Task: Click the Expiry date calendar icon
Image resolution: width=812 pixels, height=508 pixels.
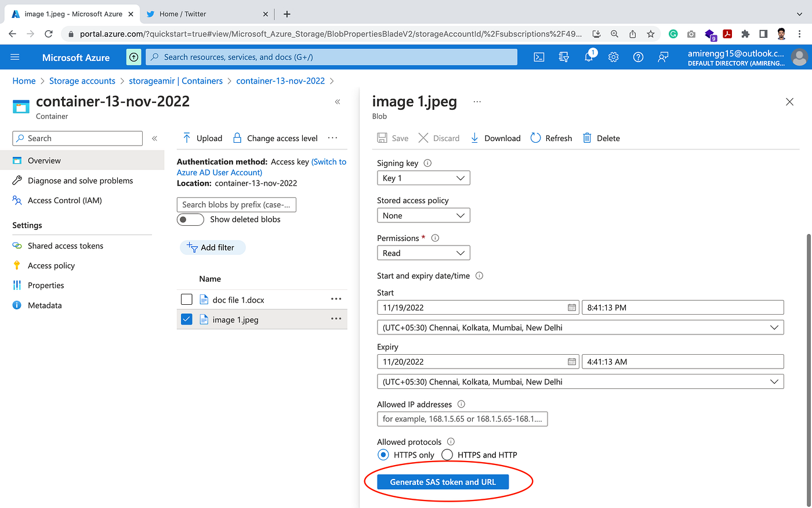Action: pos(572,362)
